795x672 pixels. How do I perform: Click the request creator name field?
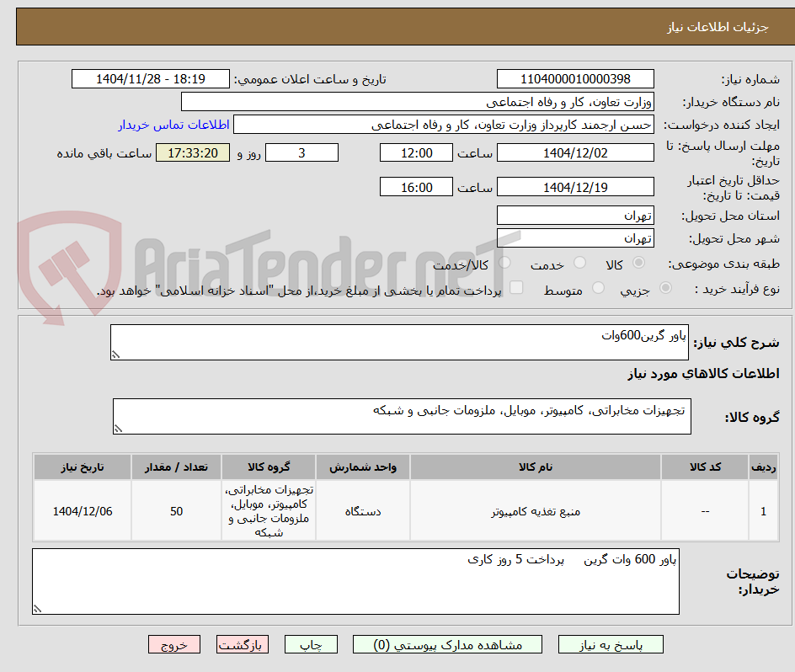coord(444,125)
